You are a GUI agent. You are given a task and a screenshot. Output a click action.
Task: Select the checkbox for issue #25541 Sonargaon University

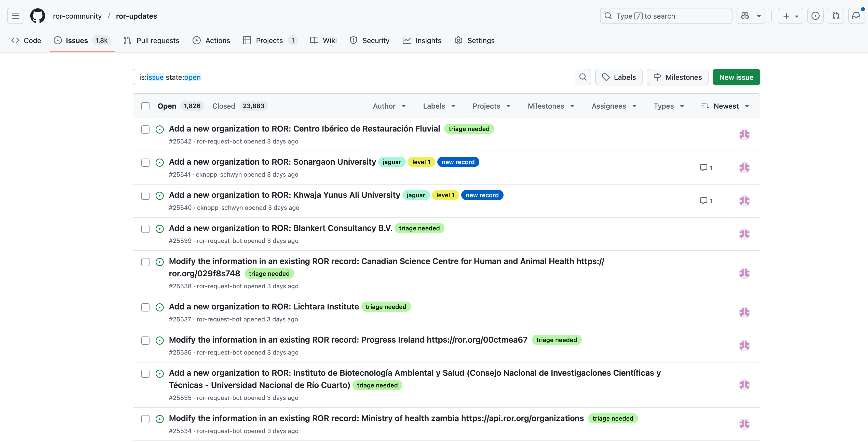tap(145, 163)
